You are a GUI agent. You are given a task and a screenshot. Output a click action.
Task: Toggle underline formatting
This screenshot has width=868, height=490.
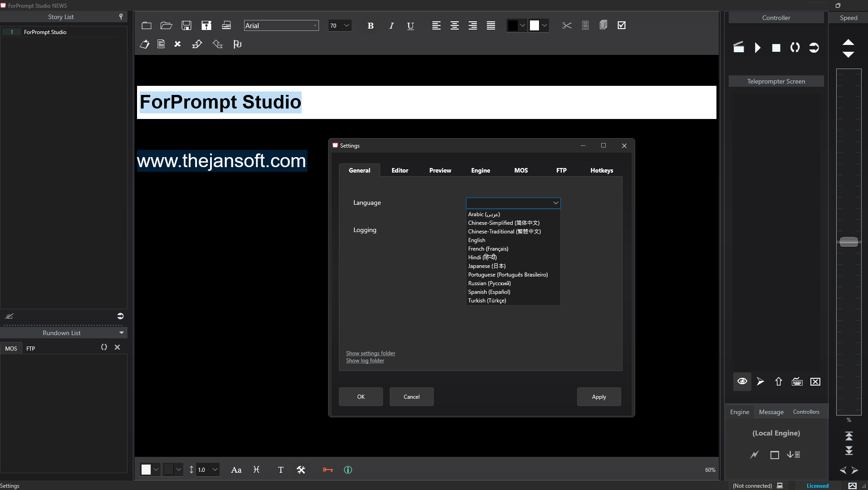[x=411, y=26]
